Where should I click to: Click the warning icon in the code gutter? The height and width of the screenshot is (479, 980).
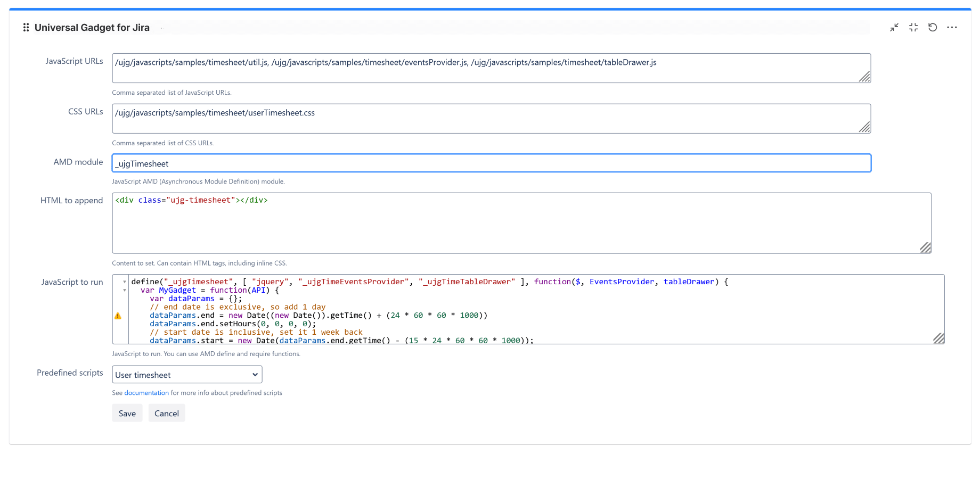(x=119, y=316)
